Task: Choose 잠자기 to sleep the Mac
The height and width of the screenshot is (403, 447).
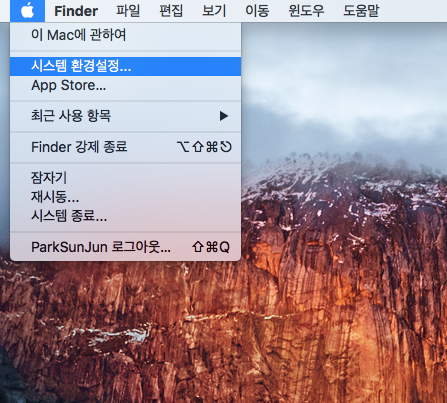Action: [x=126, y=177]
